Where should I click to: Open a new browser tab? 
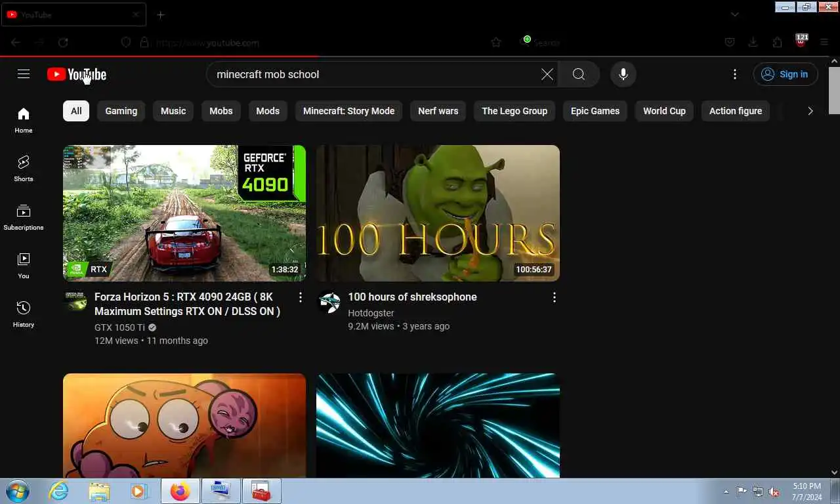coord(161,14)
